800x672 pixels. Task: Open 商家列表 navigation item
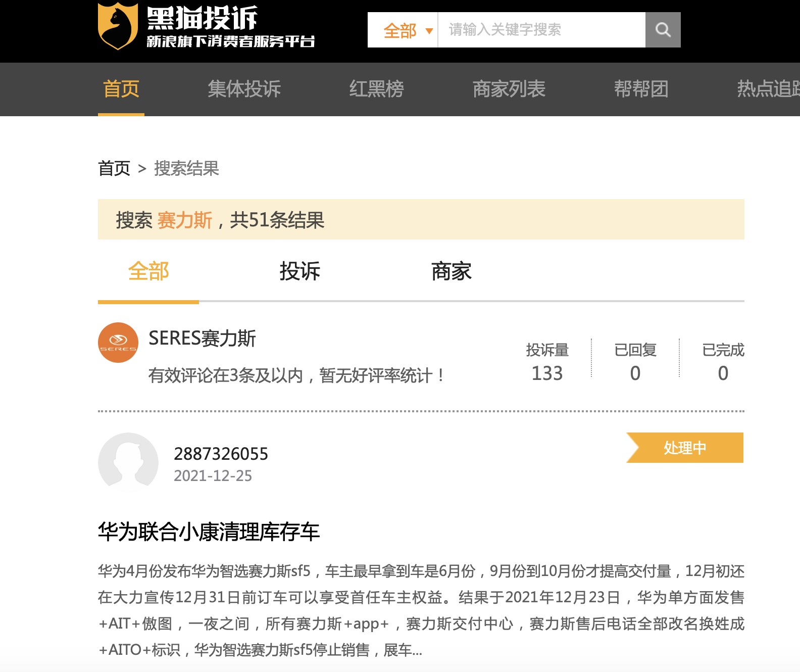[509, 89]
